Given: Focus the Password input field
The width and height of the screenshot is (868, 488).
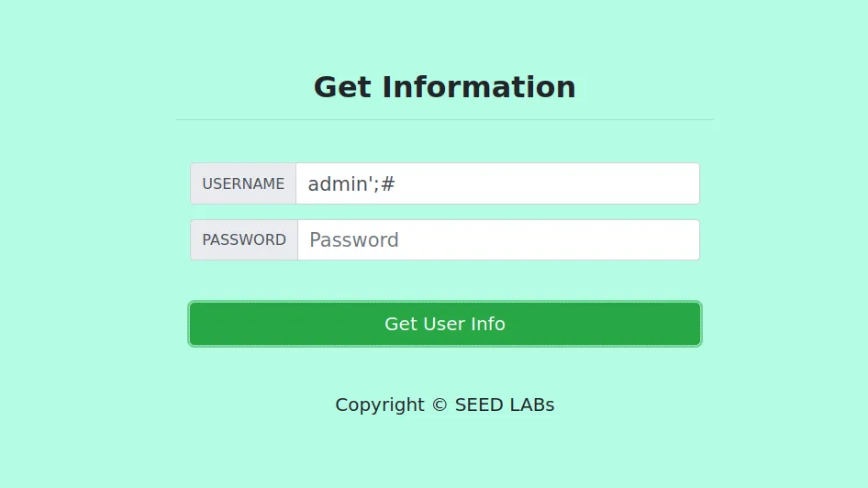Looking at the screenshot, I should (498, 240).
